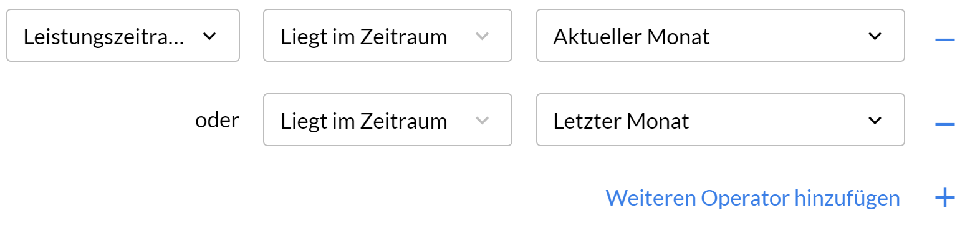Select the 'Aktueller Monat' text value
Image resolution: width=980 pixels, height=233 pixels.
point(632,37)
